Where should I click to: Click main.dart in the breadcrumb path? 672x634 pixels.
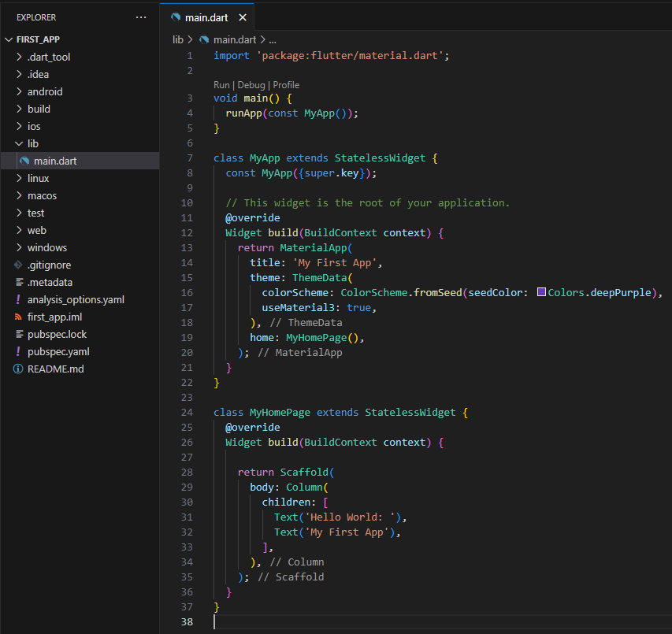(235, 40)
